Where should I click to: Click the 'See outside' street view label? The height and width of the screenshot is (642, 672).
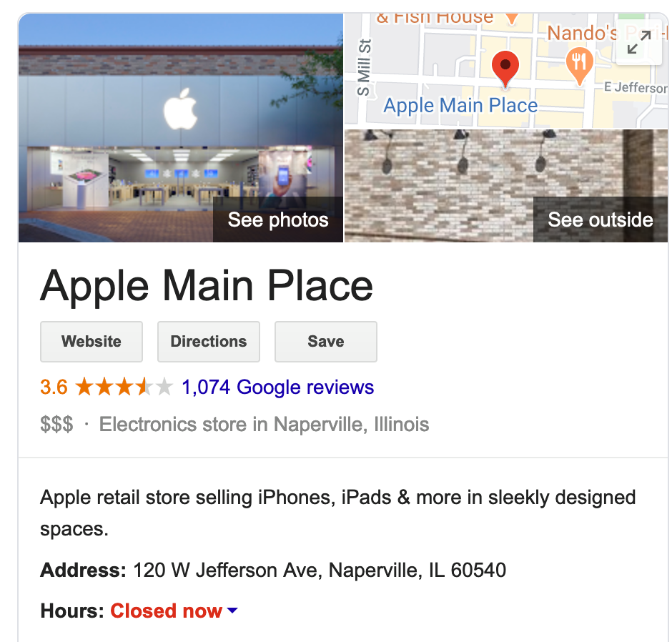tap(600, 219)
